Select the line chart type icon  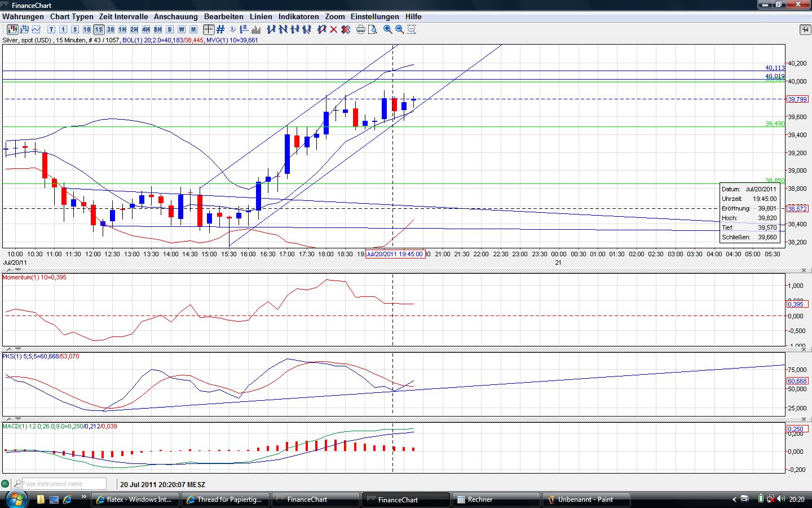36,29
